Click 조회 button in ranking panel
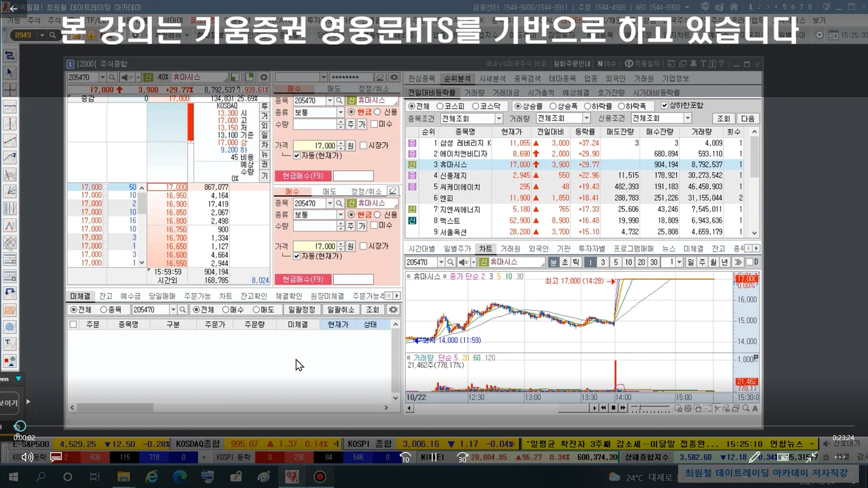The width and height of the screenshot is (868, 488). (724, 118)
